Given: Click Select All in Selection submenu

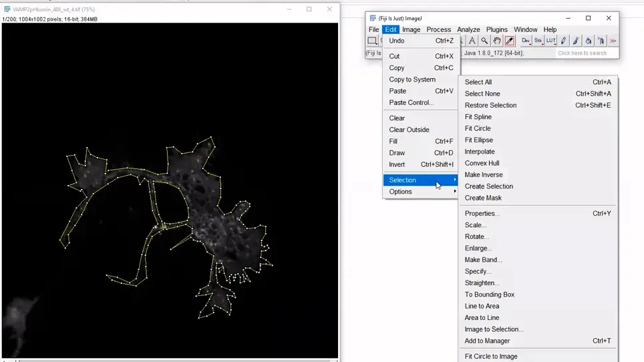Looking at the screenshot, I should coord(538,82).
